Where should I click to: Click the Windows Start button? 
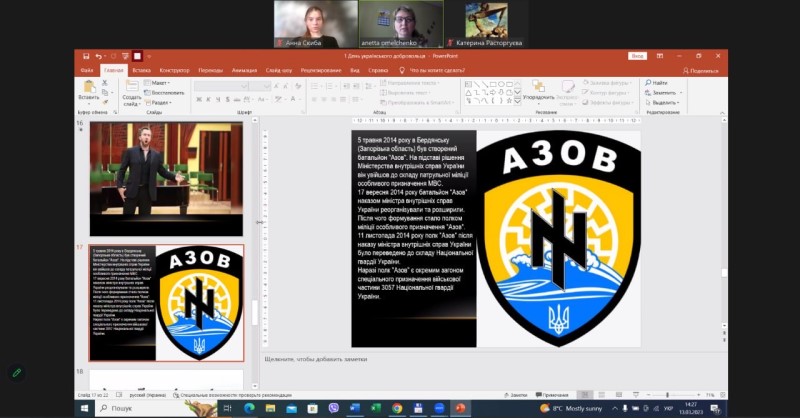pos(85,408)
